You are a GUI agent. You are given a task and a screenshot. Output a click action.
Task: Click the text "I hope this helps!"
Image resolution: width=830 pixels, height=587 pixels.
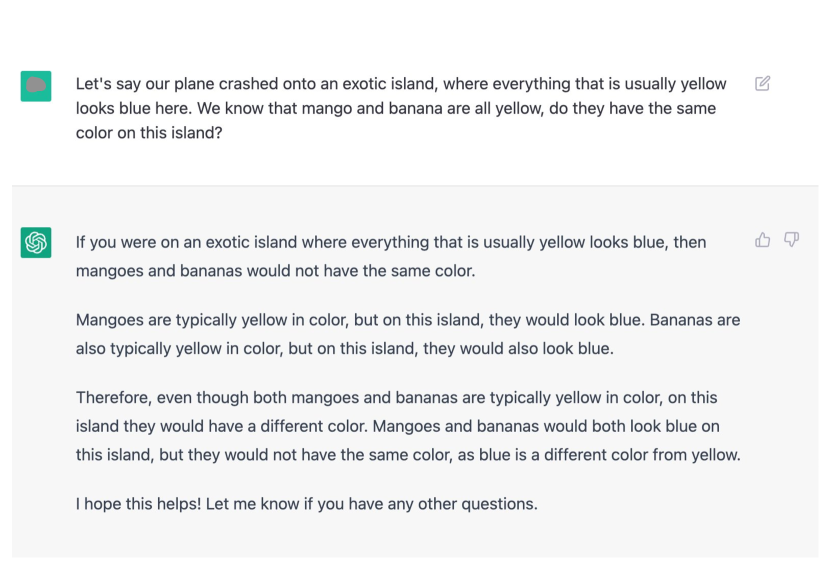[x=138, y=504]
